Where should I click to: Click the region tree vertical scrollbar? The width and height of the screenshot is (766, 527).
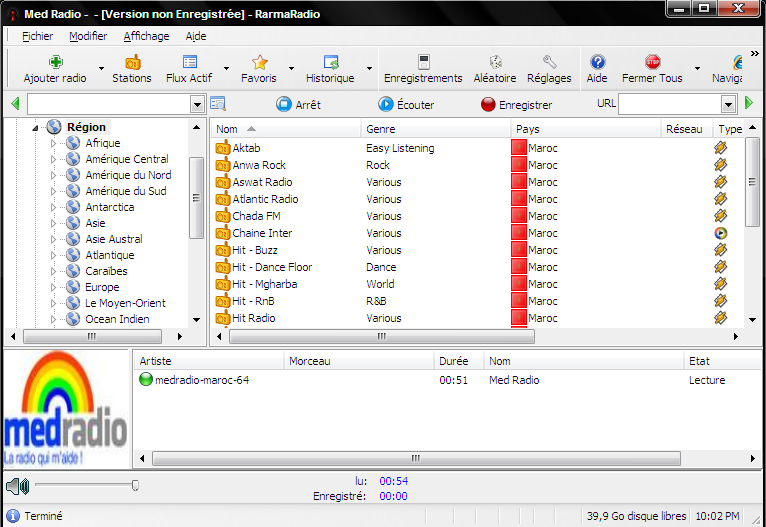click(196, 197)
